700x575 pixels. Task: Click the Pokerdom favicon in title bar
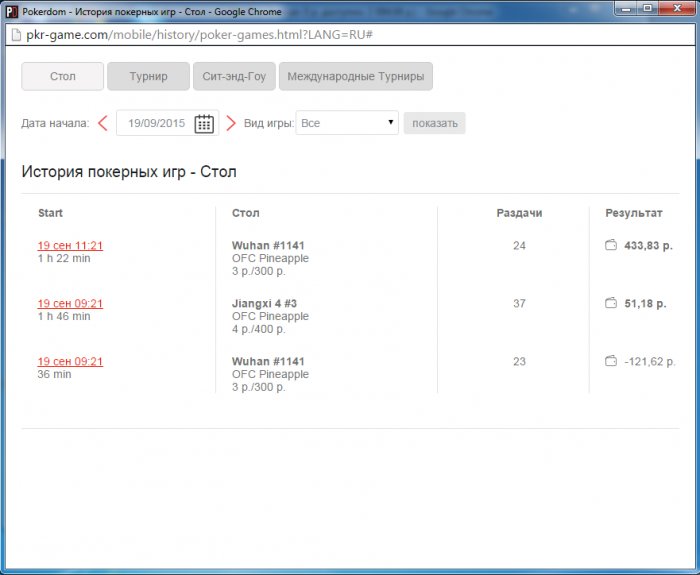pyautogui.click(x=12, y=12)
